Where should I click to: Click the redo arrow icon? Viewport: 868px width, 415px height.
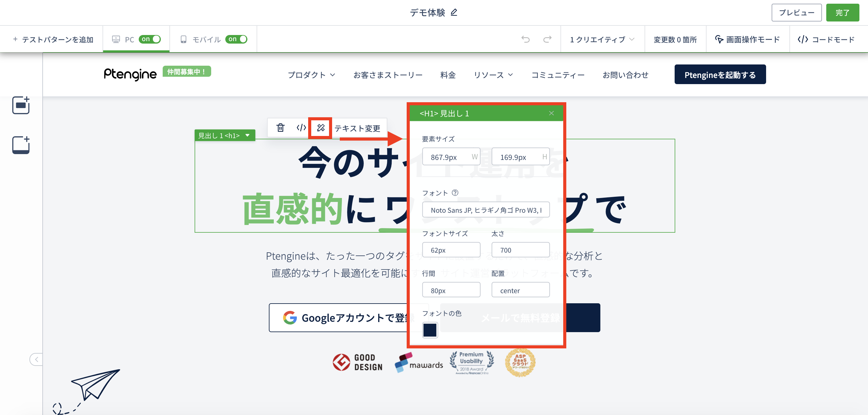pyautogui.click(x=547, y=39)
